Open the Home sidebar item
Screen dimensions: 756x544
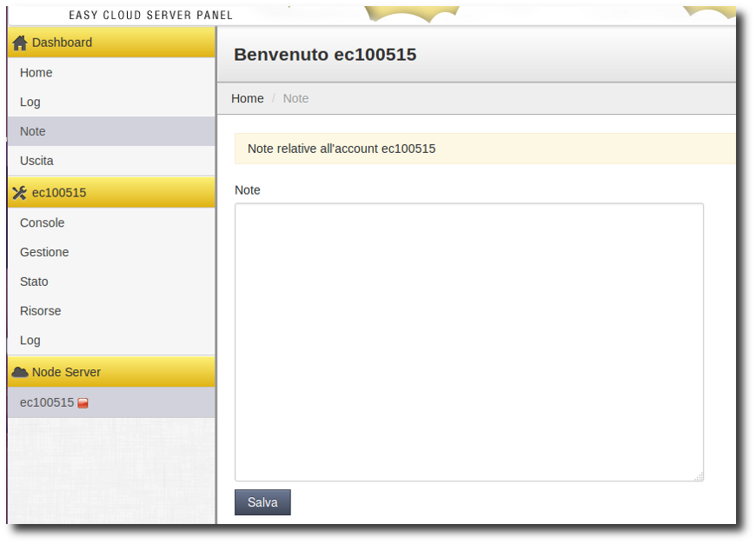(111, 72)
